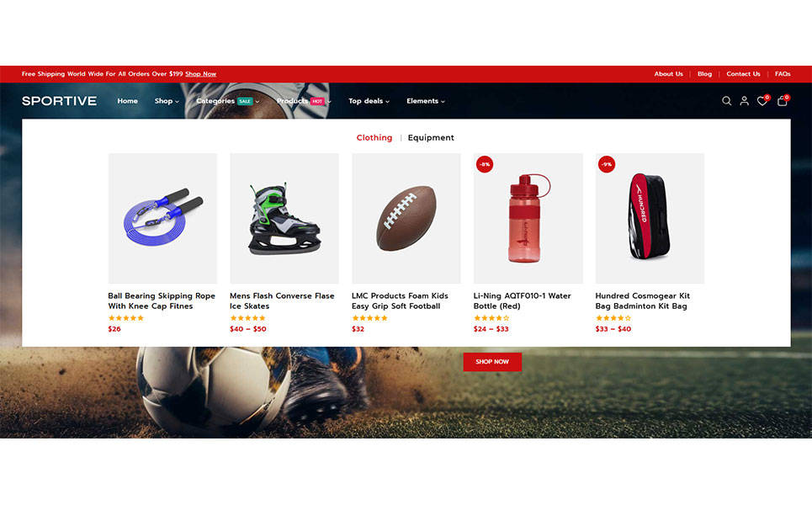Click the -8% discount badge
Viewport: 812px width, 505px height.
click(485, 164)
